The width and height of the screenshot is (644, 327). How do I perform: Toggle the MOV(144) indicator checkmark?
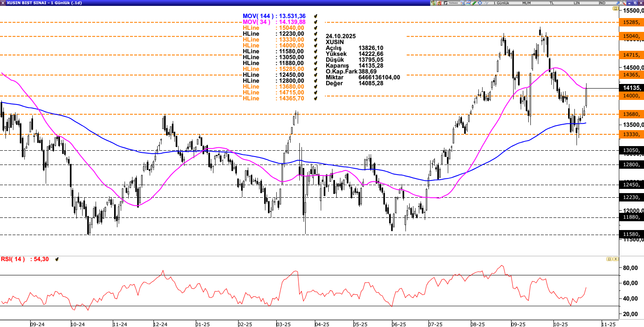(x=316, y=16)
